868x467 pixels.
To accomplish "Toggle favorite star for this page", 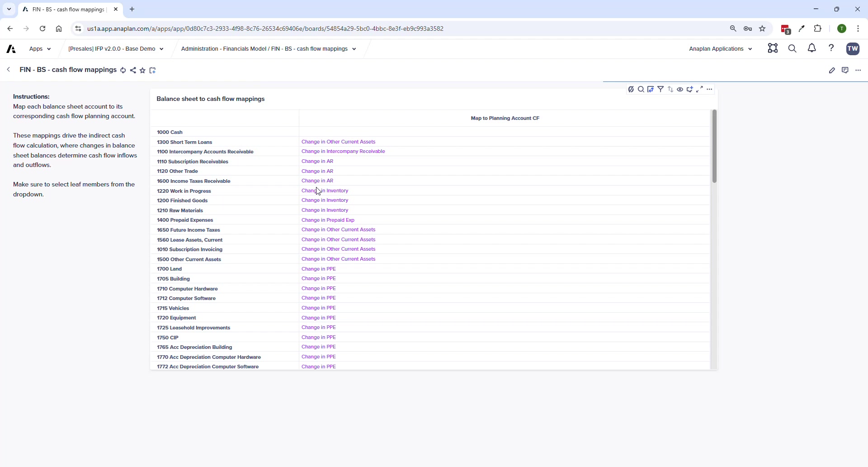I will tap(143, 71).
